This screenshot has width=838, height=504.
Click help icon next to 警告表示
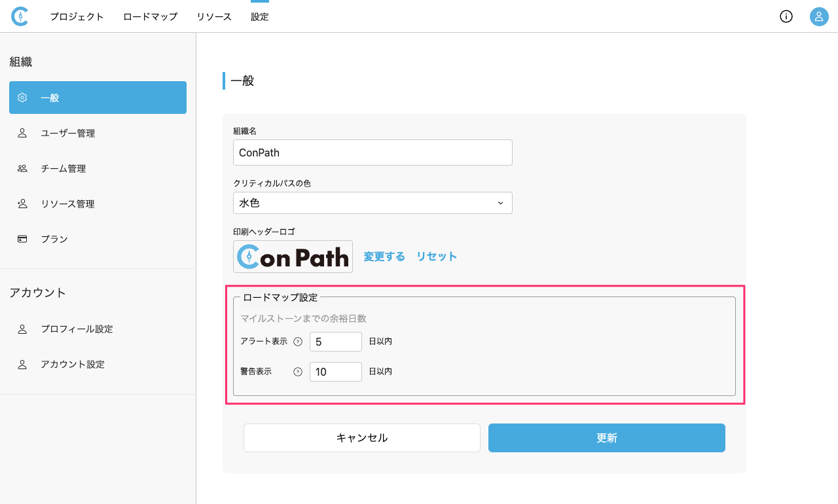tap(298, 372)
